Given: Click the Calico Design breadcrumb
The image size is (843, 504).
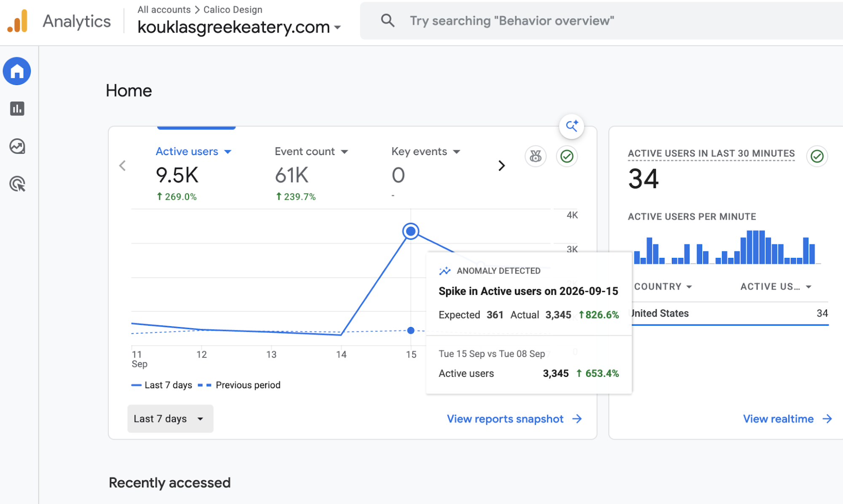Looking at the screenshot, I should click(x=233, y=9).
